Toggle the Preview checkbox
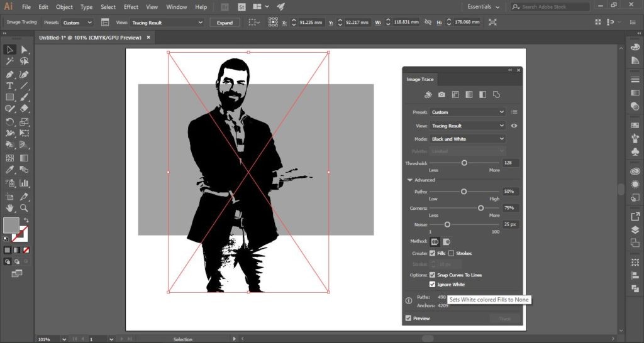This screenshot has height=343, width=644. click(x=408, y=318)
